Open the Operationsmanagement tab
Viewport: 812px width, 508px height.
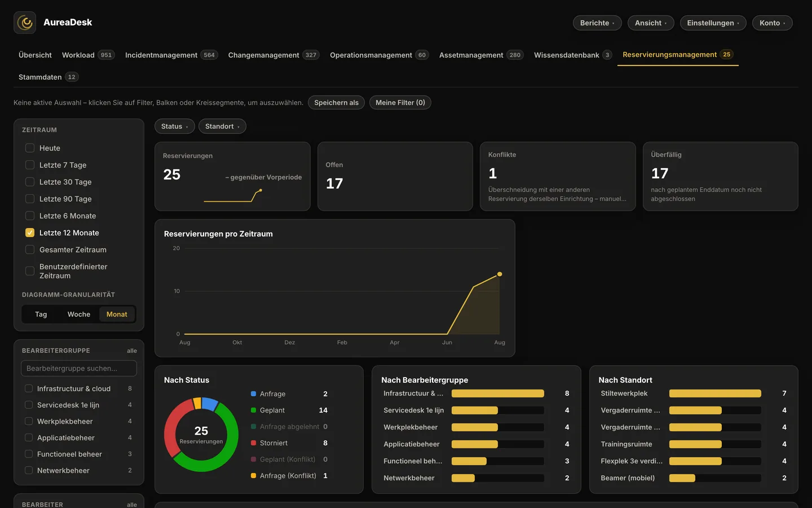tap(379, 55)
